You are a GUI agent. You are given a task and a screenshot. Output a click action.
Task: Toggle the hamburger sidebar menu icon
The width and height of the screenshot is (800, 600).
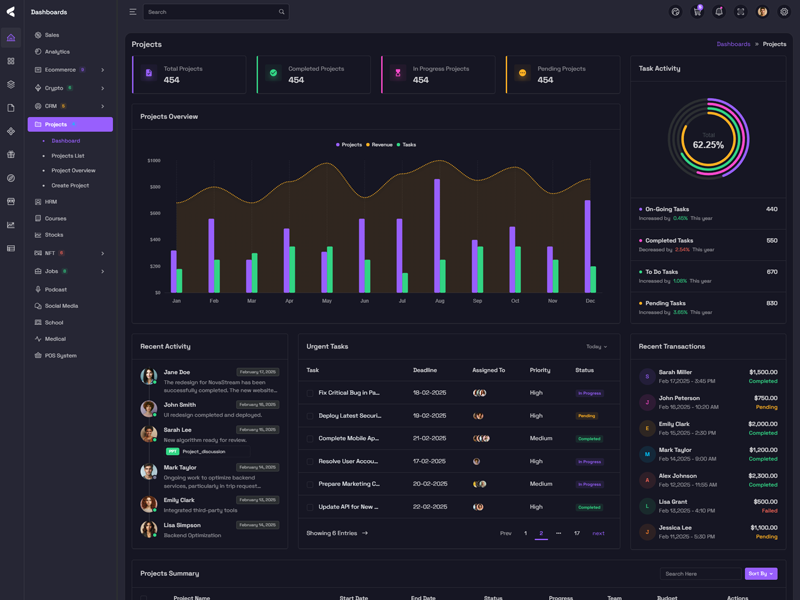(x=132, y=12)
